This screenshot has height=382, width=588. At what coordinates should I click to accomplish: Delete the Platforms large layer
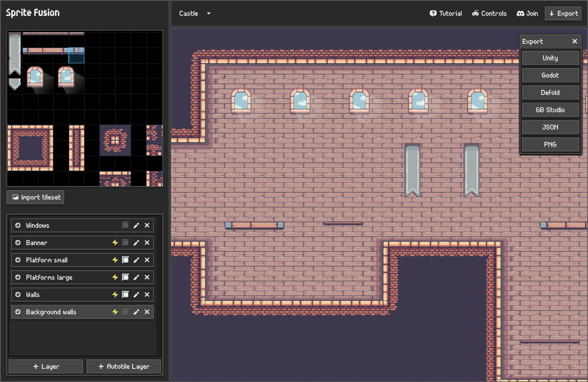[x=147, y=277]
